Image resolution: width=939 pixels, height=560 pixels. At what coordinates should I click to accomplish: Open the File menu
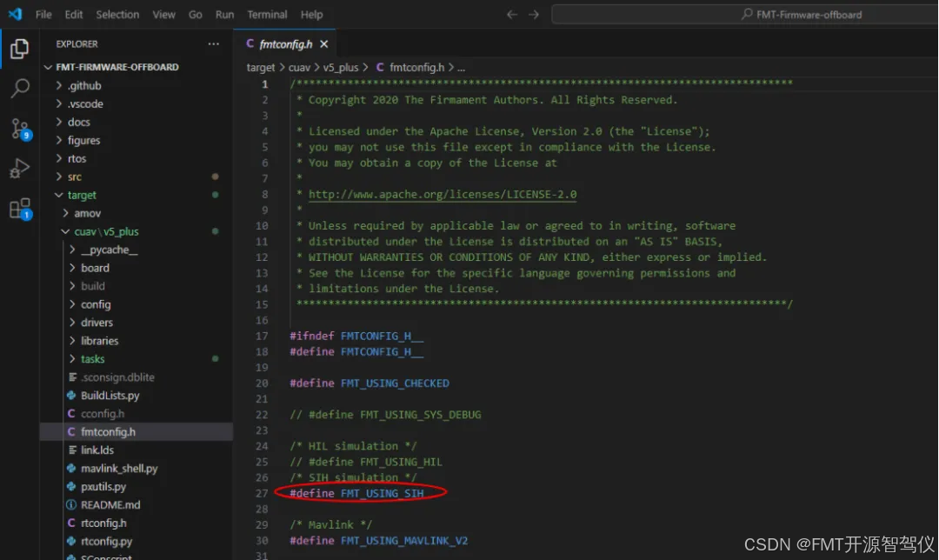[x=43, y=15]
